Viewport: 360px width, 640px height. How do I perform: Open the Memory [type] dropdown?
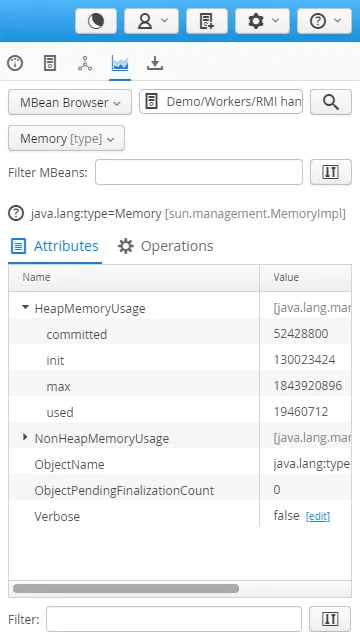tap(67, 138)
